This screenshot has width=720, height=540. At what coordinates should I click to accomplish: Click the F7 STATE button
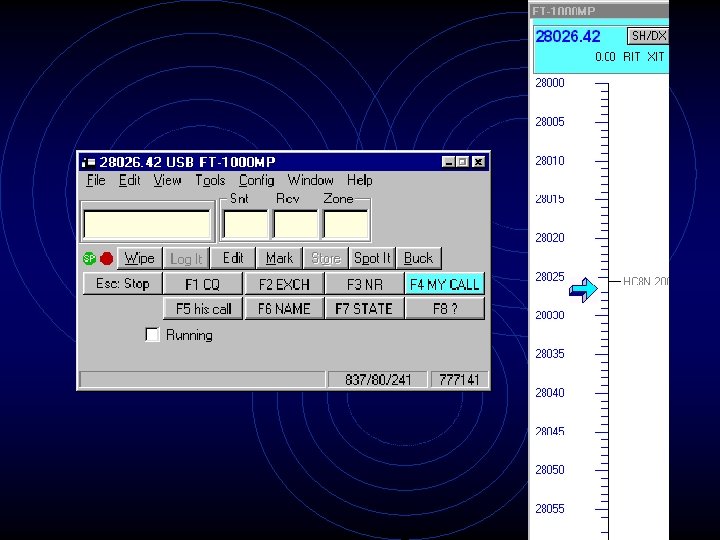coord(365,308)
